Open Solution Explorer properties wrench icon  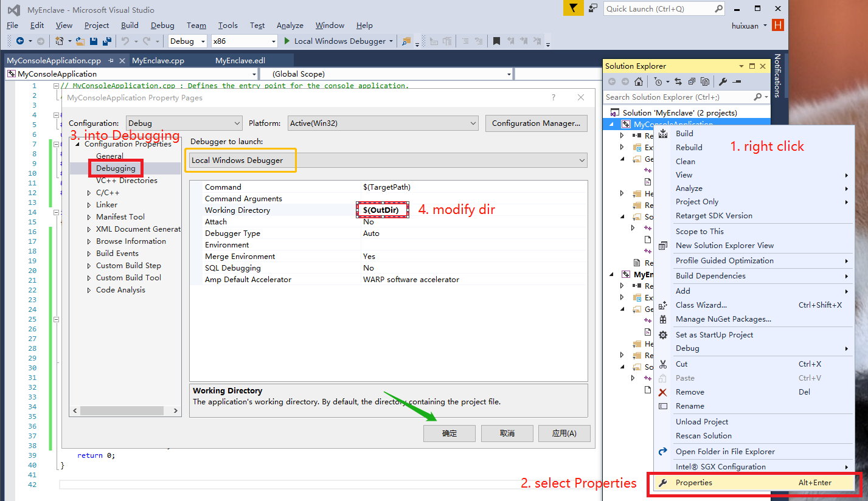[x=723, y=81]
